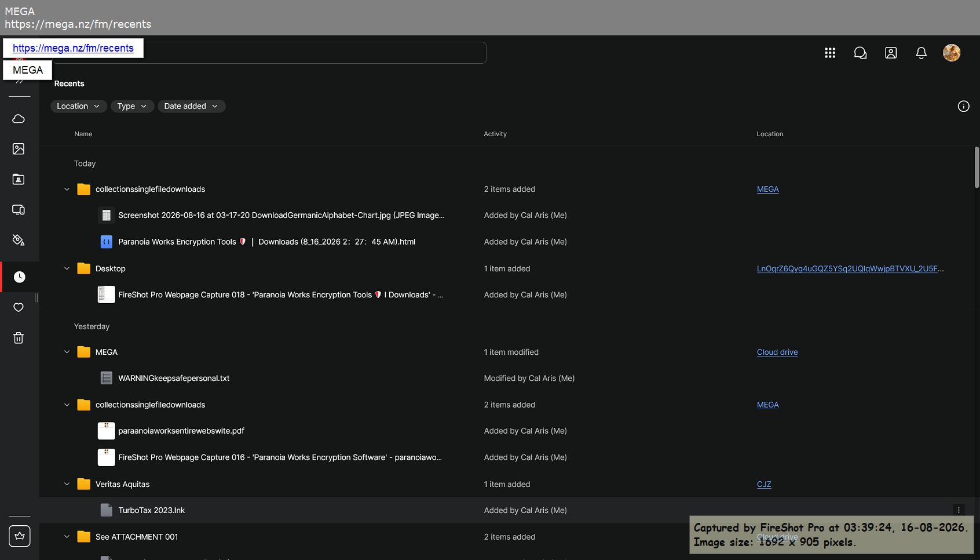Click the See ATTACHMENT 001 folder icon

(83, 537)
